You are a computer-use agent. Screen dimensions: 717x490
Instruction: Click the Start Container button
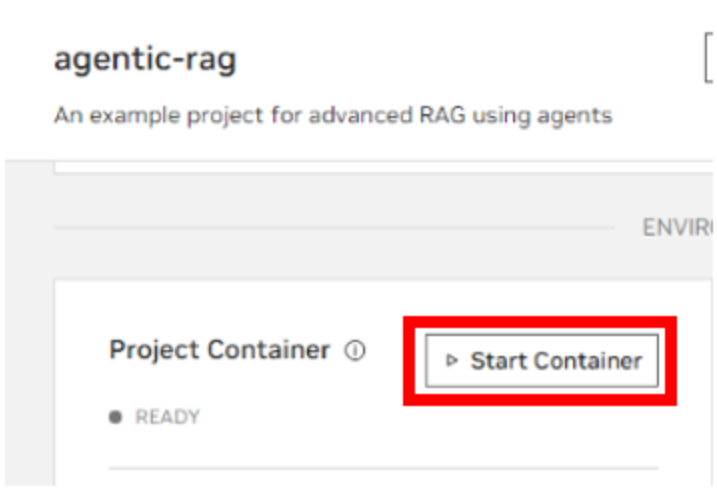pyautogui.click(x=541, y=361)
